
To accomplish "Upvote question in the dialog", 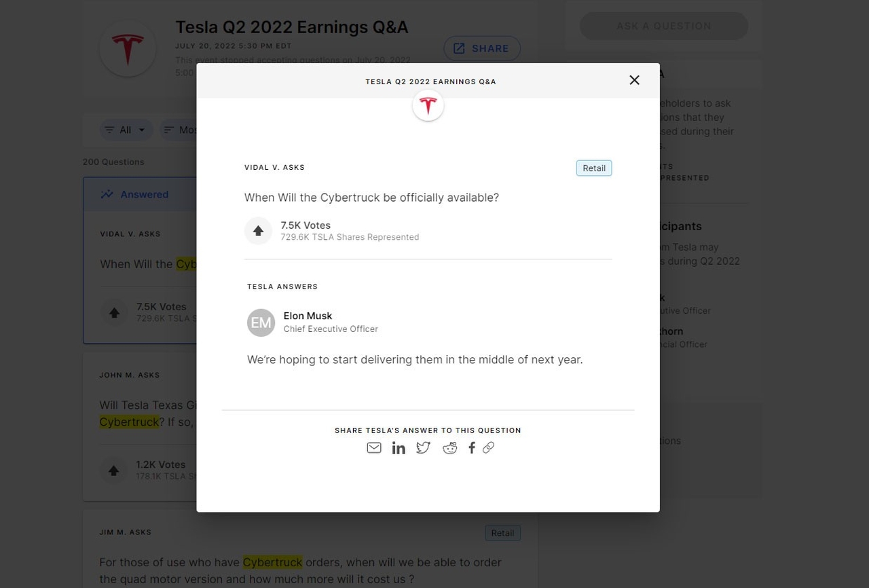I will 258,231.
